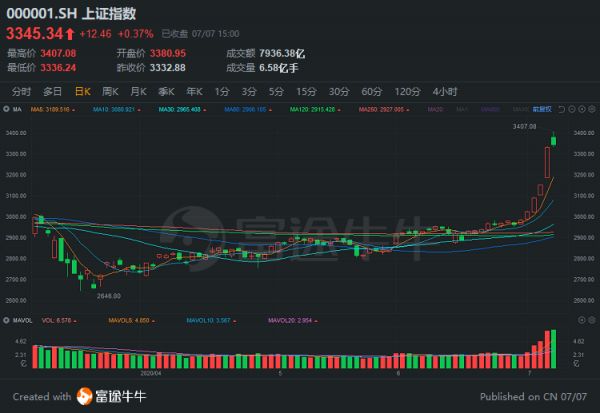The height and width of the screenshot is (413, 600).
Task: Select the 分时 intraday tab
Action: [21, 91]
